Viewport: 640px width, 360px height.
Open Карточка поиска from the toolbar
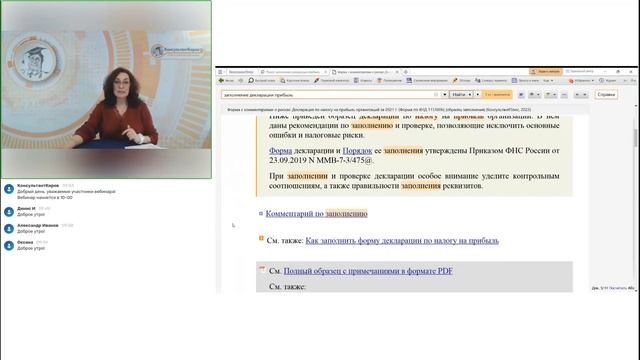[295, 81]
